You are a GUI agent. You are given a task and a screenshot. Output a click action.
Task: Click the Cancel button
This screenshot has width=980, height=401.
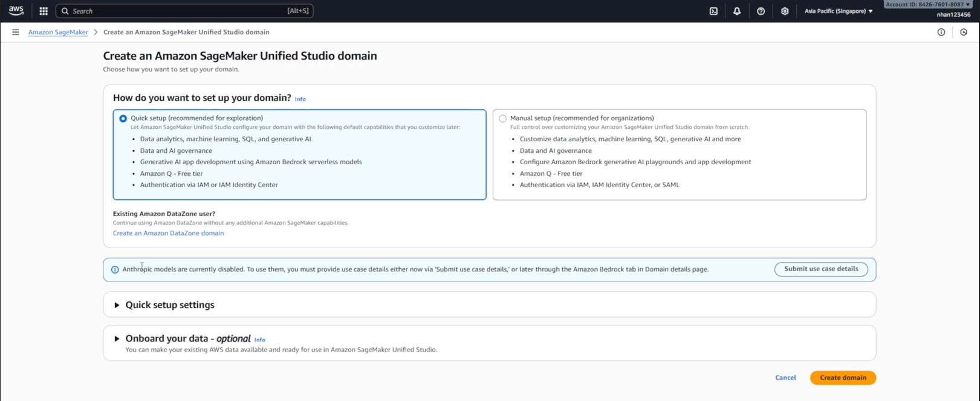[x=785, y=377]
